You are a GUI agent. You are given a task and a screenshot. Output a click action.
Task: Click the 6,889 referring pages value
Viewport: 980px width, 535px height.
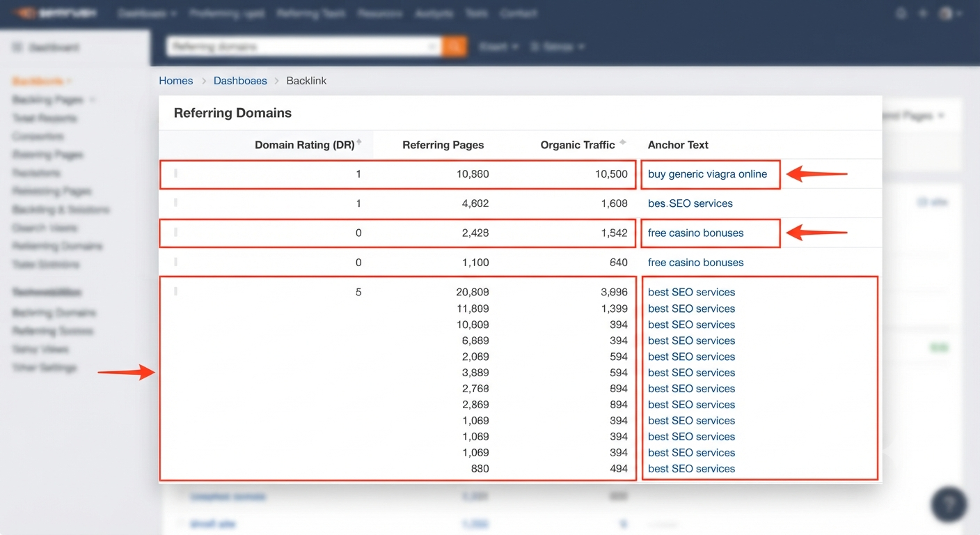click(x=475, y=341)
